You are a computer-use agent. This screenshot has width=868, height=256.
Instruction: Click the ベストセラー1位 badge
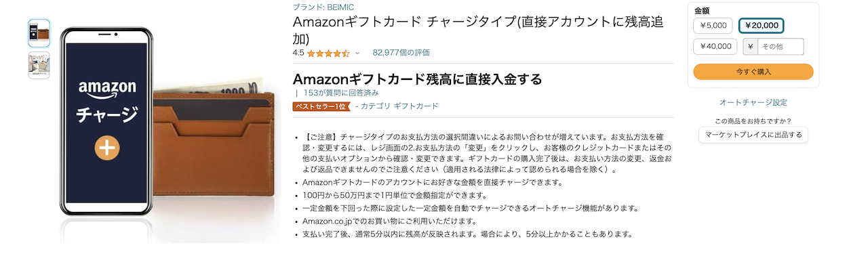tap(321, 106)
